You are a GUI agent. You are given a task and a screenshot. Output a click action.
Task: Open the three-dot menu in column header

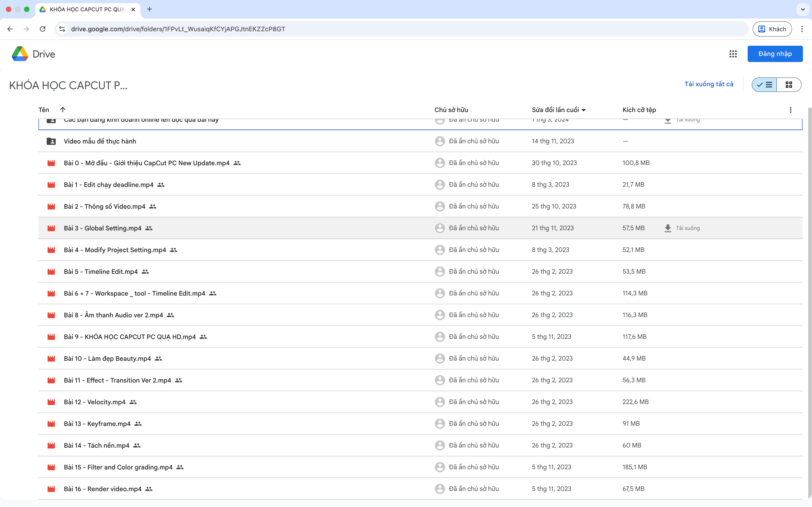790,110
